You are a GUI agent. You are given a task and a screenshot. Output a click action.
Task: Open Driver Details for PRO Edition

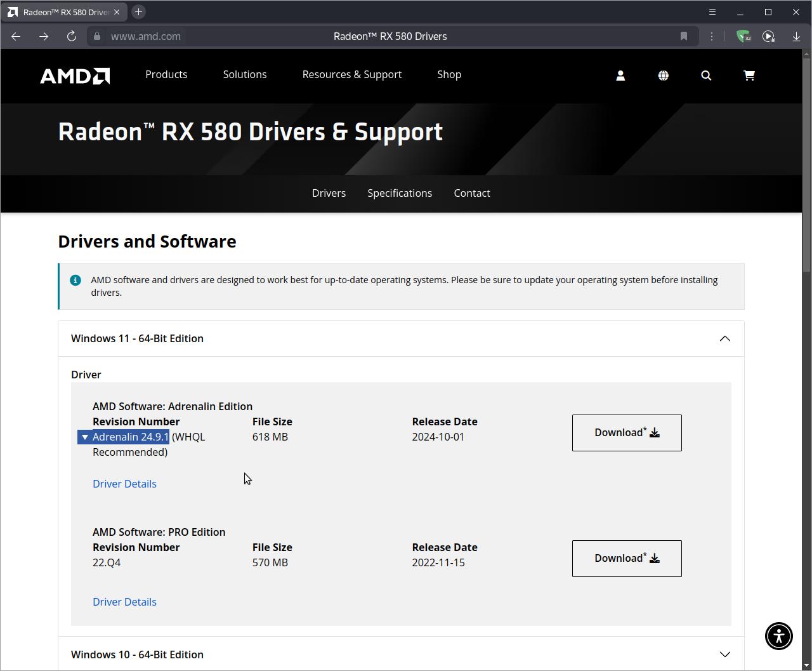(x=124, y=602)
